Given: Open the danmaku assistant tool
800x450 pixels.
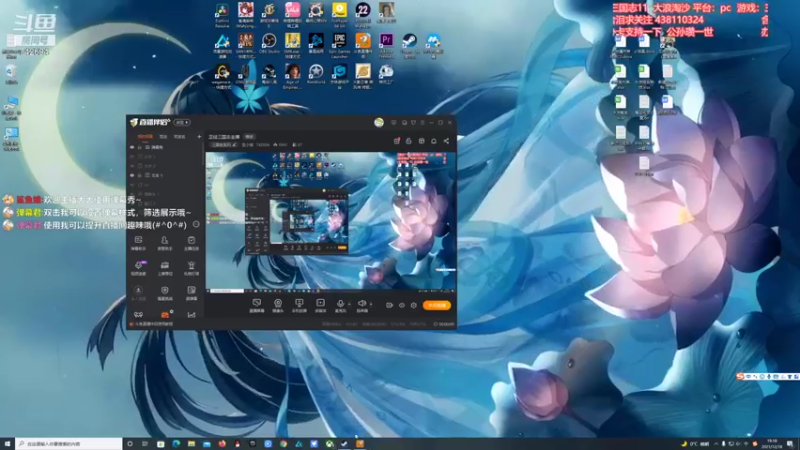Looking at the screenshot, I should pos(138,243).
